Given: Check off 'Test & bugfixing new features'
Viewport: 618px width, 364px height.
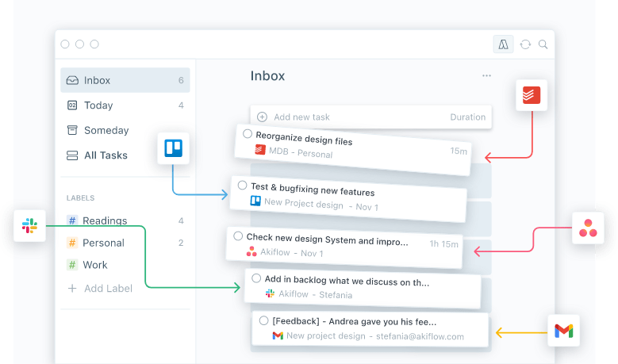Looking at the screenshot, I should tap(242, 186).
